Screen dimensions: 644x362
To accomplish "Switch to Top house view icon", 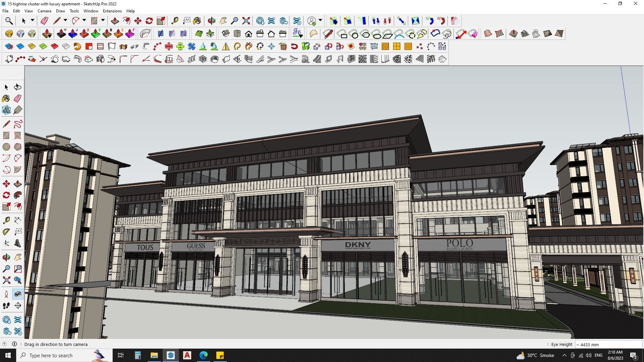I will point(237,34).
